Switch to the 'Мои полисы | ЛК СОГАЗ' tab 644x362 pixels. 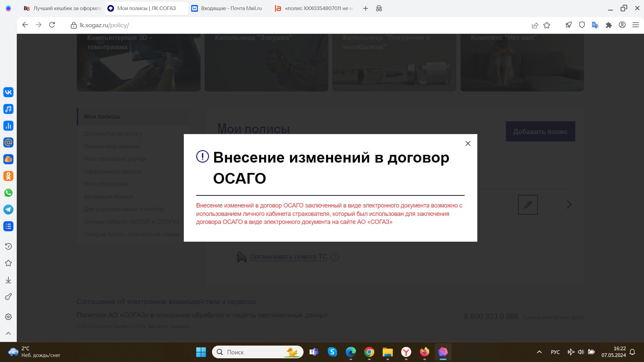point(147,8)
